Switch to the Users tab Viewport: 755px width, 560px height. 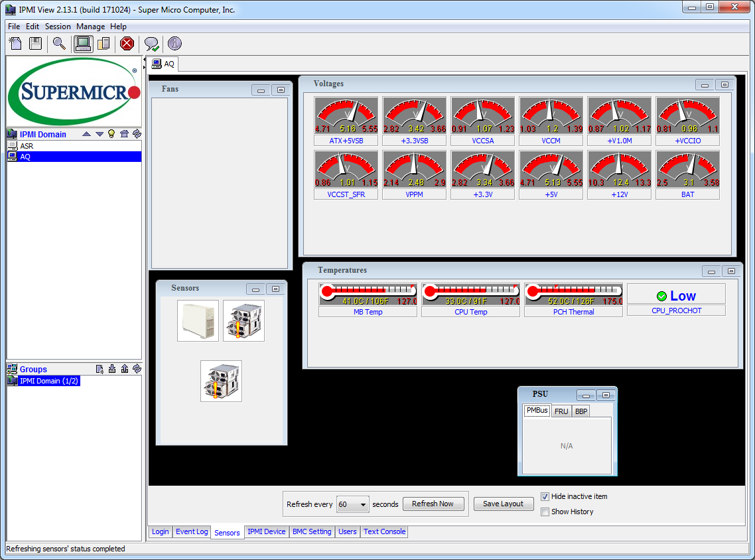pos(347,531)
